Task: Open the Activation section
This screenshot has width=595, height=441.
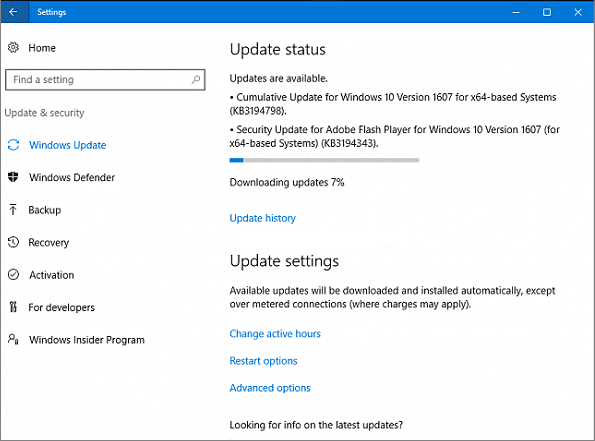Action: pos(52,275)
